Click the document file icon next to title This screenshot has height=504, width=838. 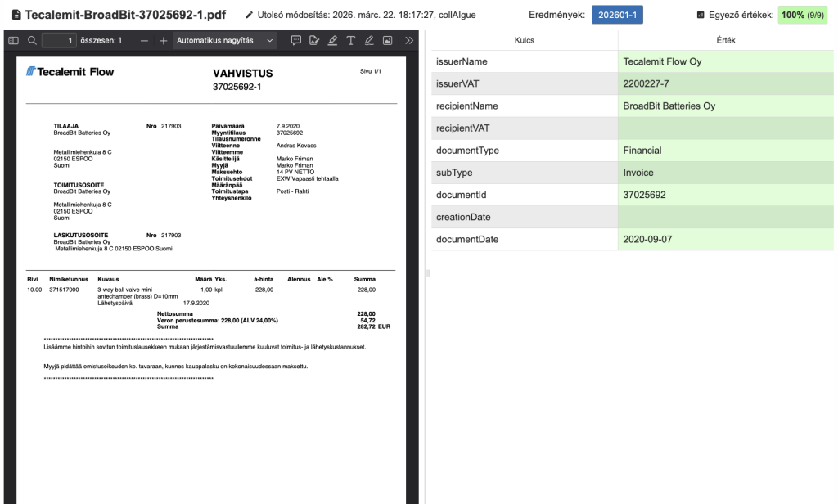[16, 15]
